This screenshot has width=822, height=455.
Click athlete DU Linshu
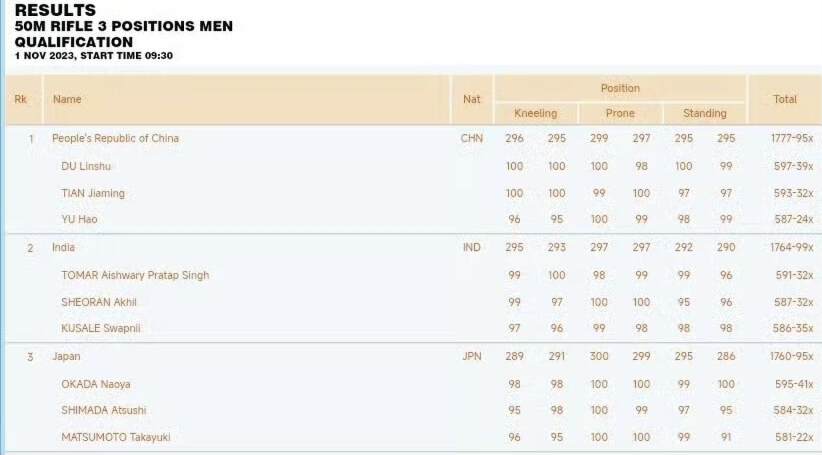[x=86, y=166]
